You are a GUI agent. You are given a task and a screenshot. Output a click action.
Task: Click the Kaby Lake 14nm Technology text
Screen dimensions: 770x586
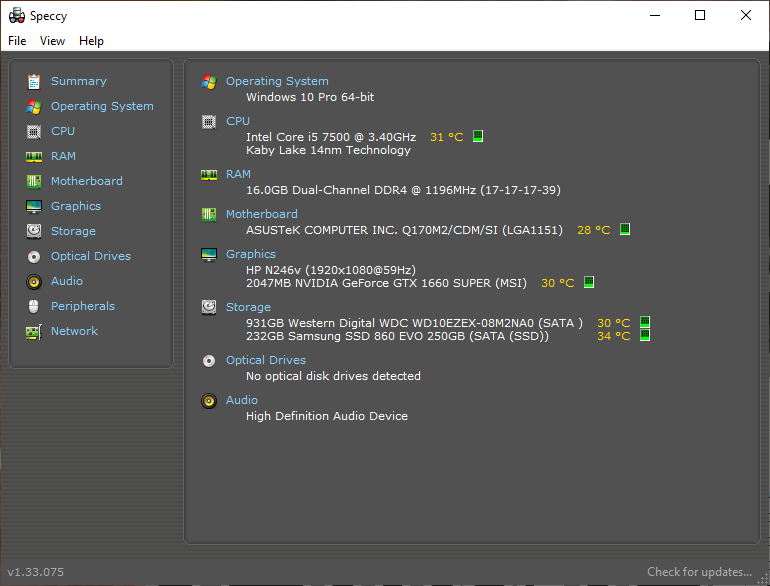[328, 150]
